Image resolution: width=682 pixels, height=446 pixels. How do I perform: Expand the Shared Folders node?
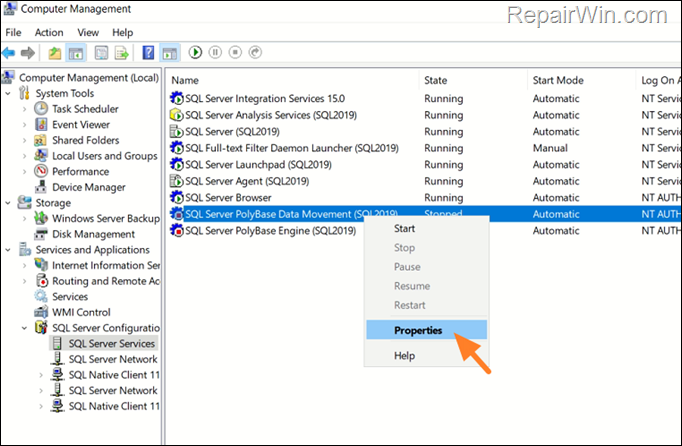click(25, 140)
